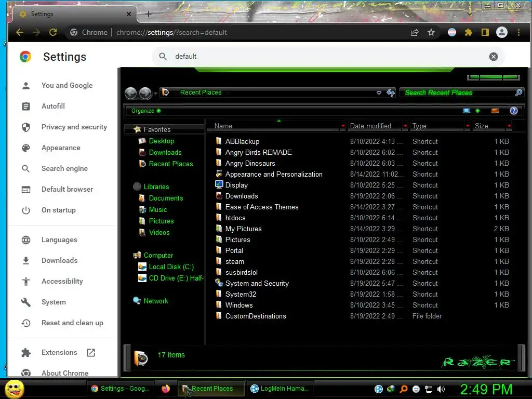532x399 pixels.
Task: Open Chrome three-dot menu
Action: 518,32
